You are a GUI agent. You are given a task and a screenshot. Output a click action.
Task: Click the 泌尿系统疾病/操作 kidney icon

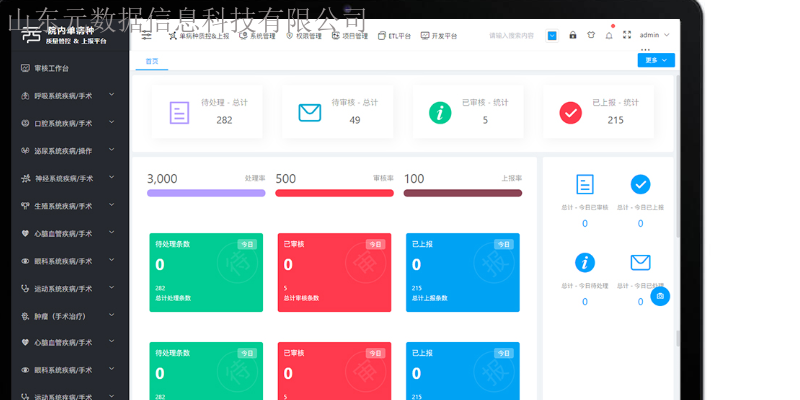click(25, 151)
